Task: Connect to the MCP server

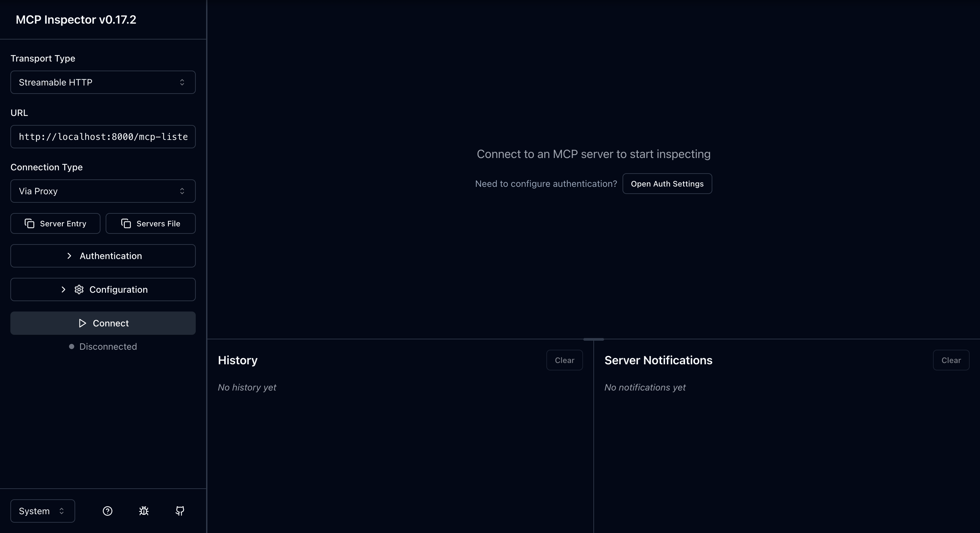Action: 103,323
